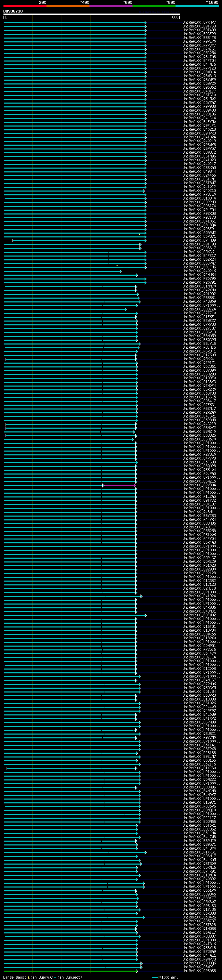Select hit label UniRef100_P36861
Image resolution: width=222 pixels, height=980 pixels.
coord(199,298)
